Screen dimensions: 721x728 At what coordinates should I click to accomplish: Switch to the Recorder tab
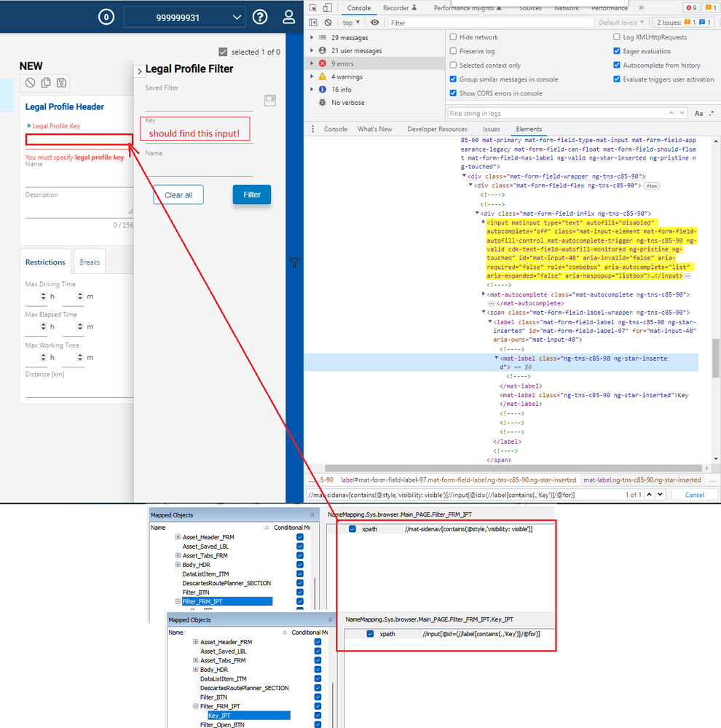(400, 8)
